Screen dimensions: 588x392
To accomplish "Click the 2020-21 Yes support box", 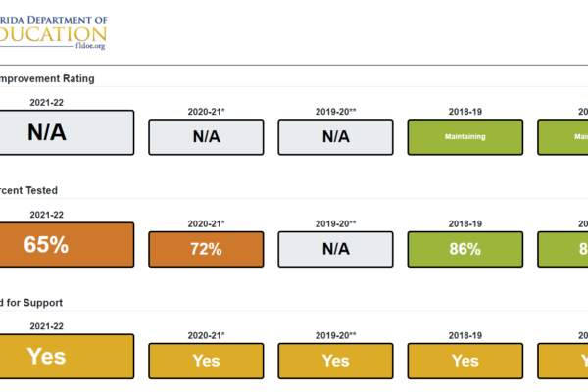I will click(x=206, y=361).
